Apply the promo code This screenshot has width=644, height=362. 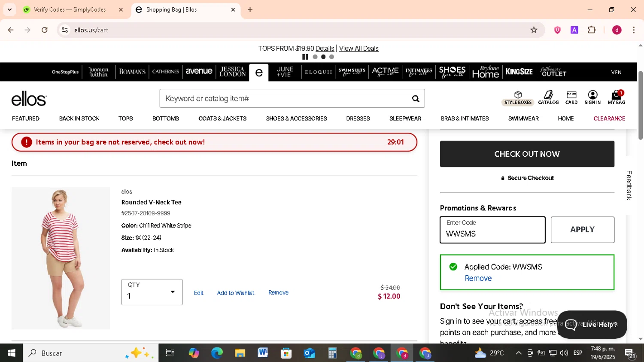point(582,230)
